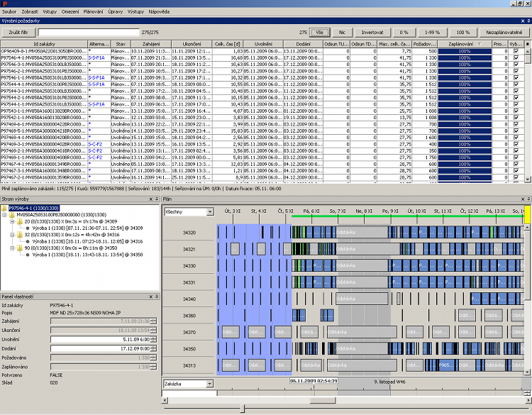Open the Vstupy menu
The height and width of the screenshot is (415, 532).
(x=50, y=11)
